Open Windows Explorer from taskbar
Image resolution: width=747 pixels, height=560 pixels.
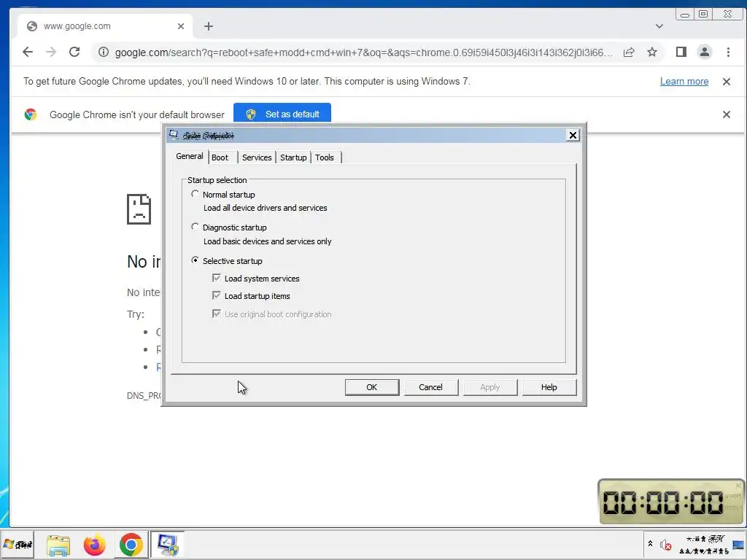click(x=58, y=545)
